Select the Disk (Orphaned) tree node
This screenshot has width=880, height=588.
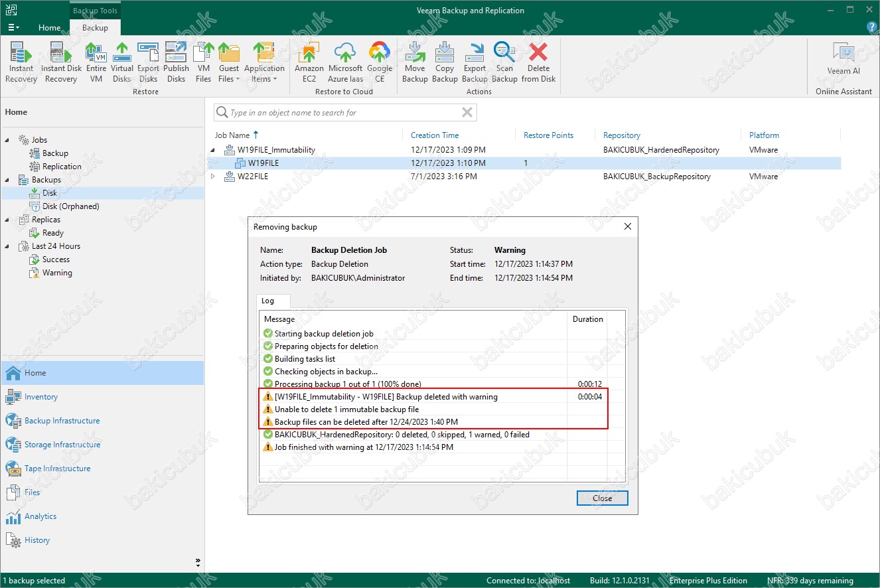(70, 206)
